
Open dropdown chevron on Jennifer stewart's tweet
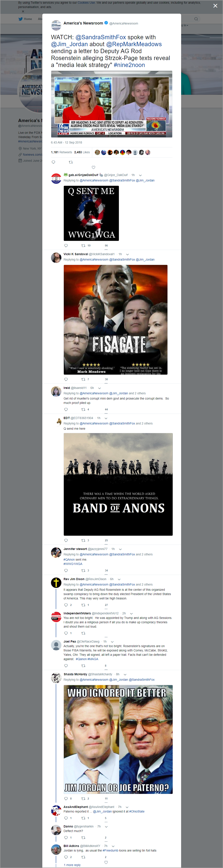(120, 549)
